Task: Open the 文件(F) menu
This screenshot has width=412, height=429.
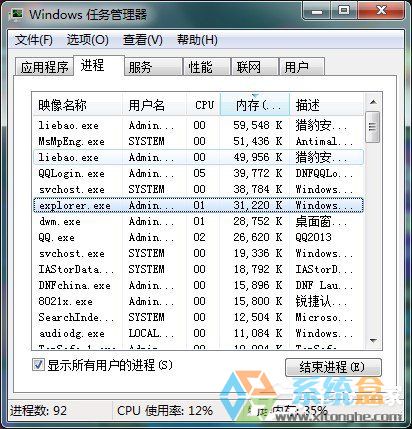Action: 34,40
